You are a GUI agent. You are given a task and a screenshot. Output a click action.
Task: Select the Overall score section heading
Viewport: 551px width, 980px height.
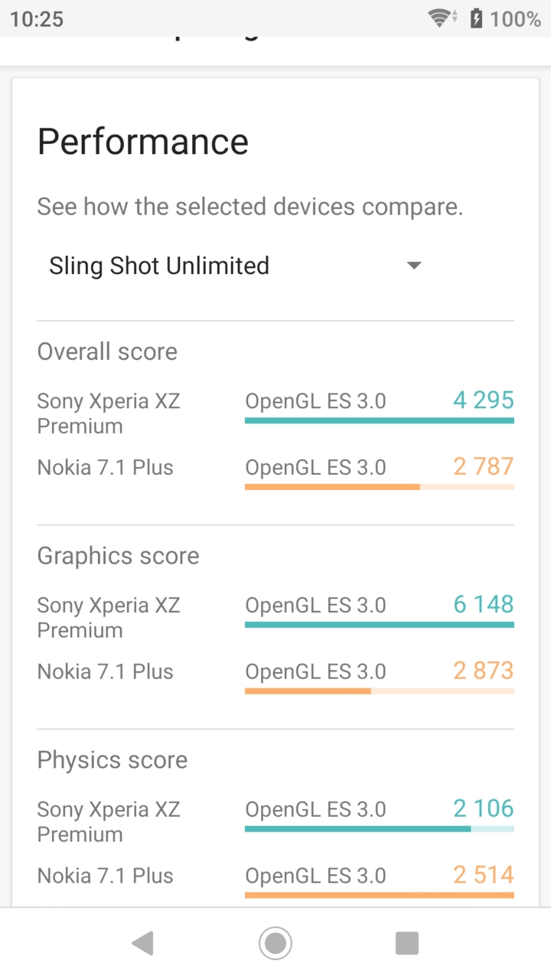(x=107, y=351)
